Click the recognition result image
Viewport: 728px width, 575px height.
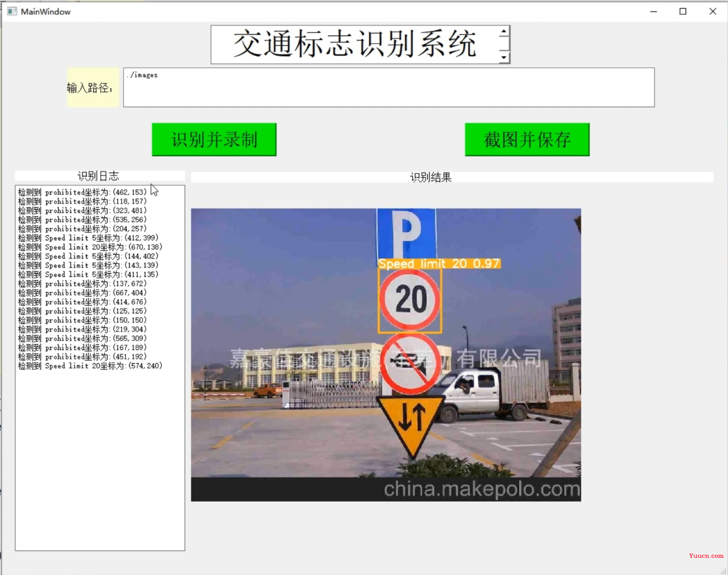click(386, 355)
